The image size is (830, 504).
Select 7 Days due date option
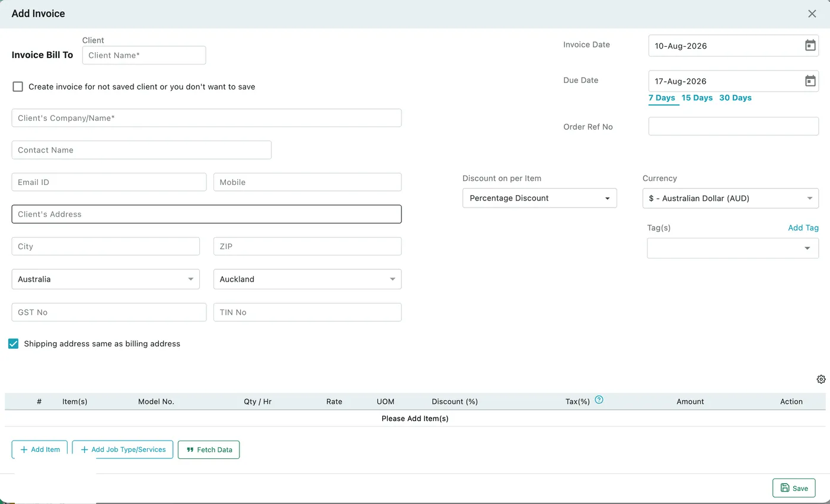pos(662,98)
